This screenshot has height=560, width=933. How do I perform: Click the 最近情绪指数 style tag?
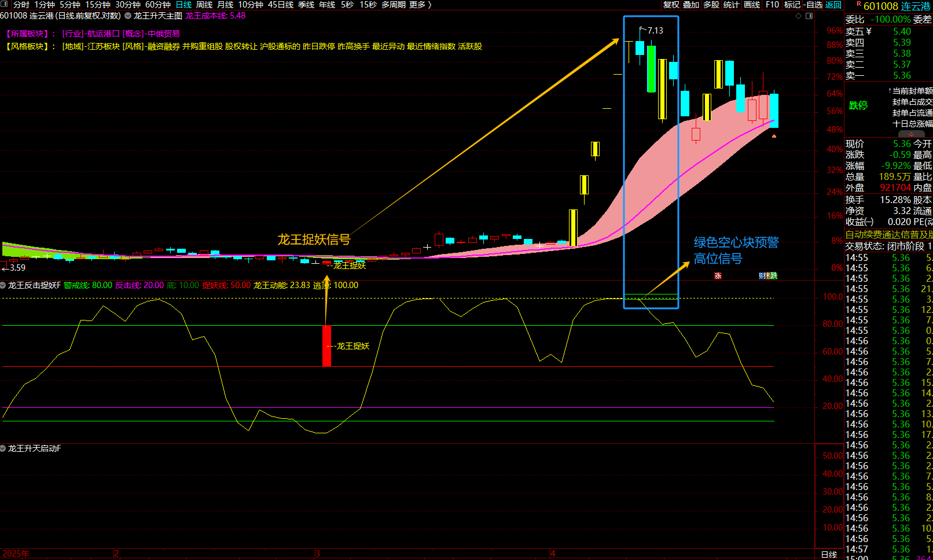coord(431,46)
